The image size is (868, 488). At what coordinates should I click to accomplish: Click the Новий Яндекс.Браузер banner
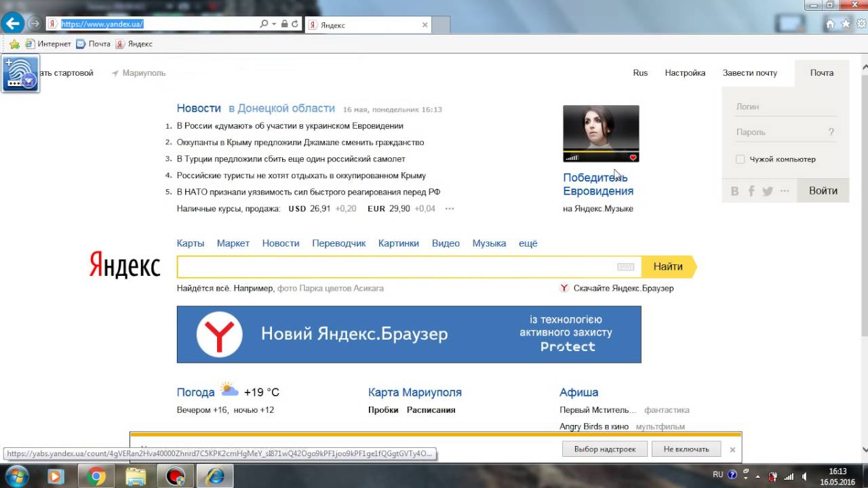pyautogui.click(x=409, y=334)
